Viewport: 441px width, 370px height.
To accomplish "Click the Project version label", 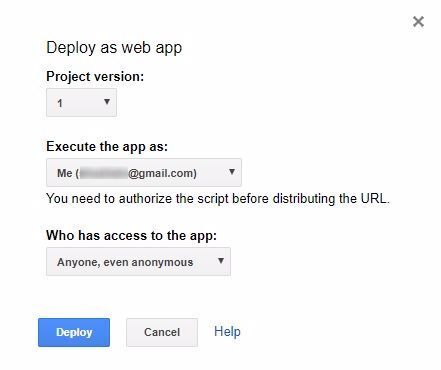I will 95,77.
